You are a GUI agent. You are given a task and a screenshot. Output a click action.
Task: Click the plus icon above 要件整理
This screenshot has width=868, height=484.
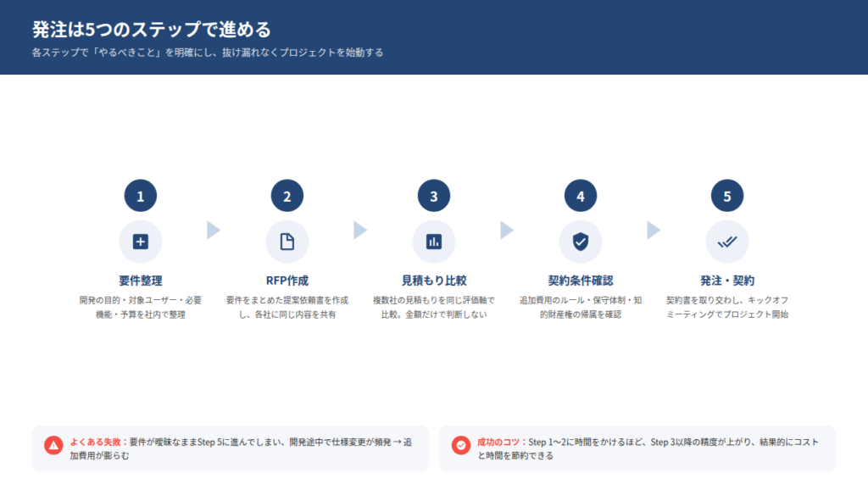tap(141, 242)
